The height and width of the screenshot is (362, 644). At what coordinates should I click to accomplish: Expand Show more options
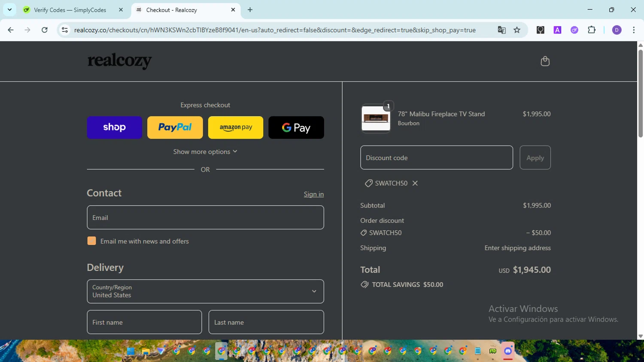coord(205,152)
